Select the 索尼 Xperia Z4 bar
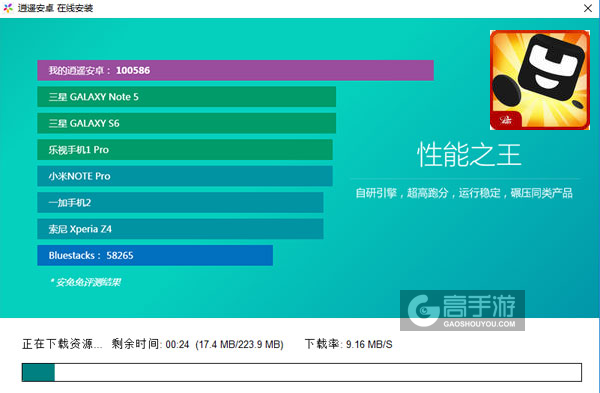The height and width of the screenshot is (393, 600). click(x=180, y=229)
